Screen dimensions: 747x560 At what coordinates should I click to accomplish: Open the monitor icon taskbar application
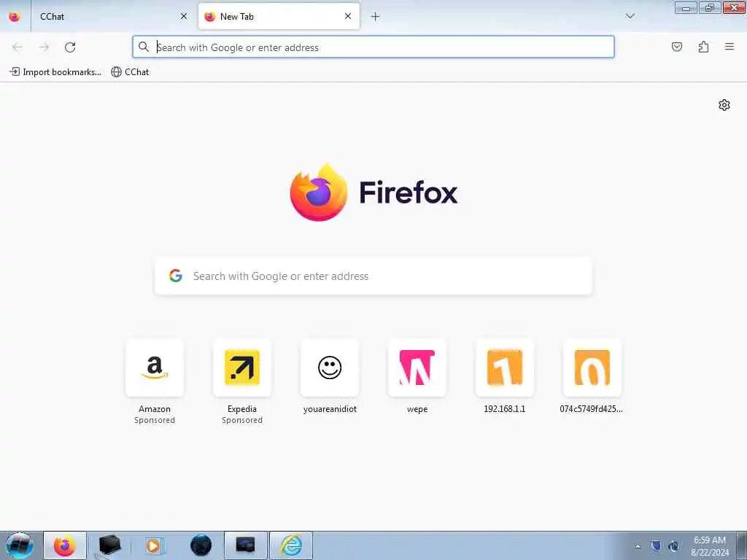coord(245,545)
